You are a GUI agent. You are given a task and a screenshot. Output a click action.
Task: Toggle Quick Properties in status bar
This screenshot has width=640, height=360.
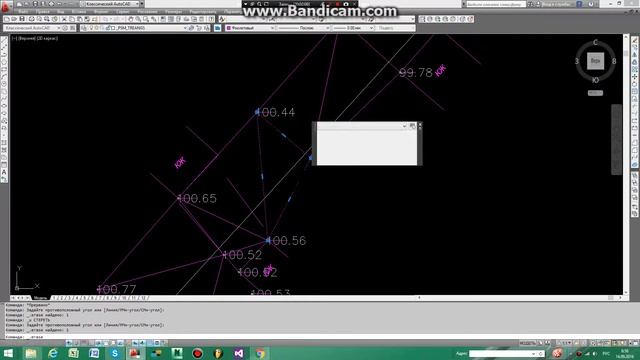157,343
